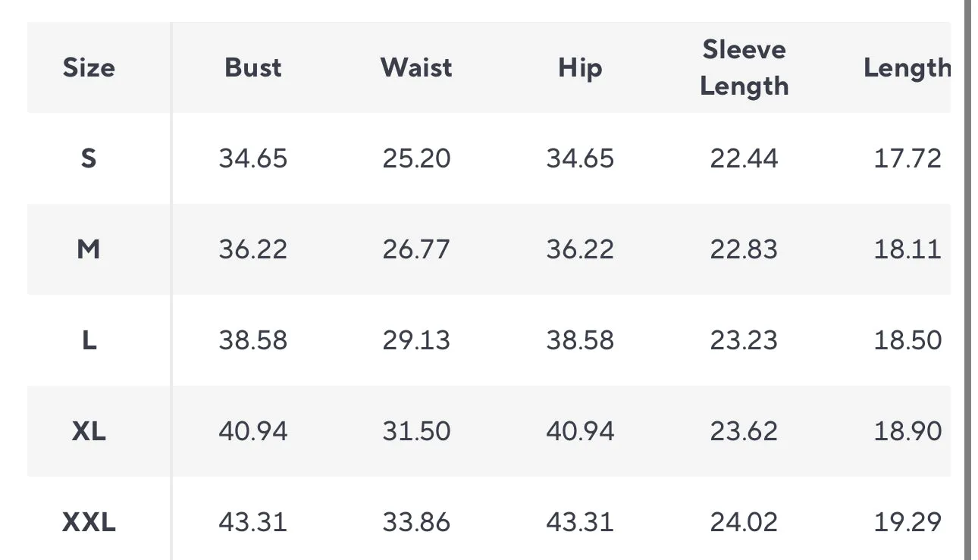Image resolution: width=978 pixels, height=560 pixels.
Task: Select the S size row label
Action: point(89,158)
